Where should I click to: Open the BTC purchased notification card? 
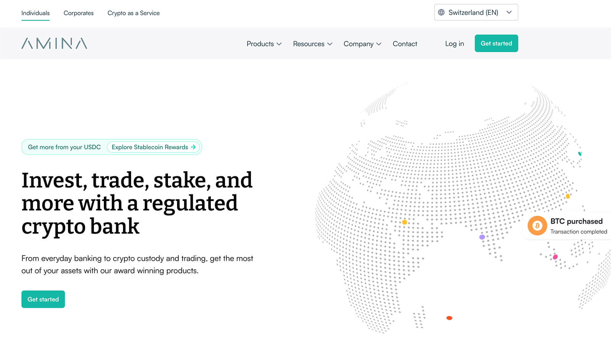coord(576,226)
